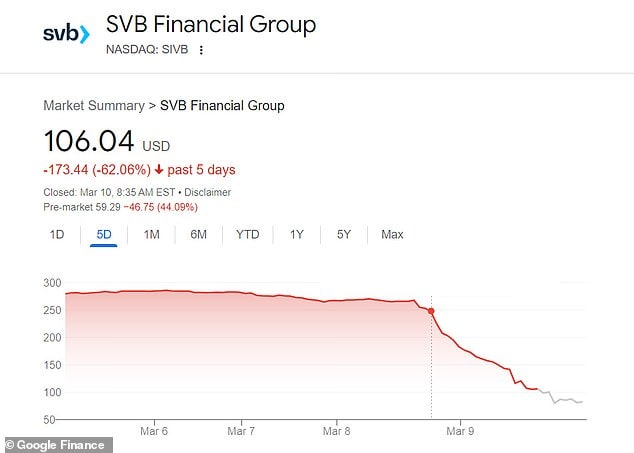Choose the Max time range
This screenshot has width=634, height=453.
click(392, 234)
